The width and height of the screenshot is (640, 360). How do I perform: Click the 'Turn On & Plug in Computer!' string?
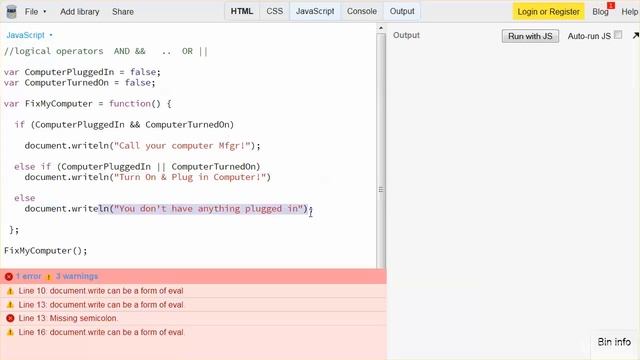click(190, 177)
